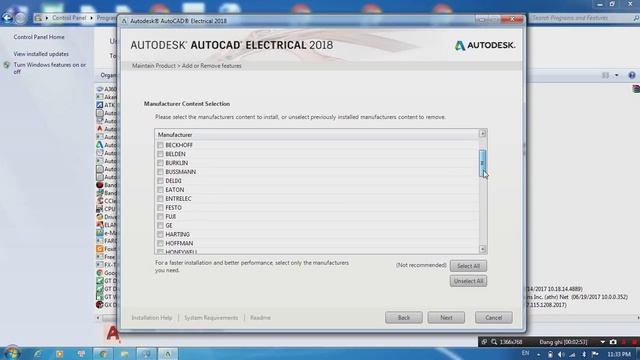
Task: Click the Explorer back navigation arrow
Action: coord(7,18)
